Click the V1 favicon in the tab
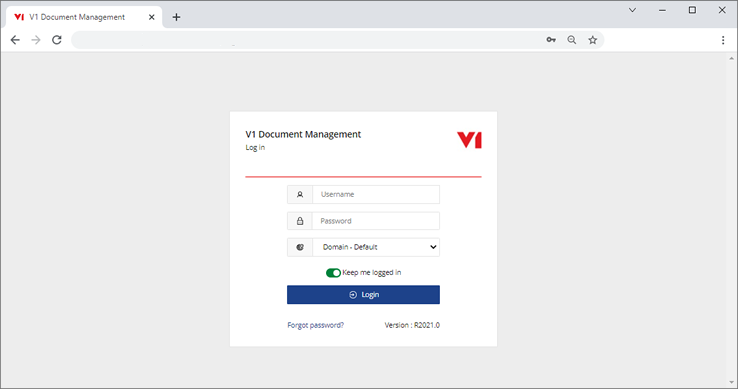Image resolution: width=738 pixels, height=389 pixels. point(19,17)
